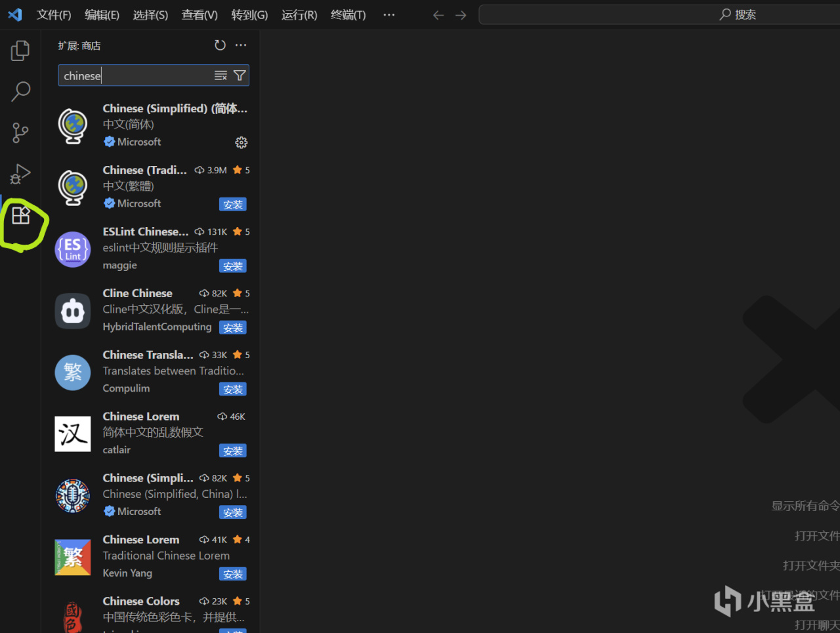The width and height of the screenshot is (840, 633).
Task: Open Source Control view
Action: (x=20, y=133)
